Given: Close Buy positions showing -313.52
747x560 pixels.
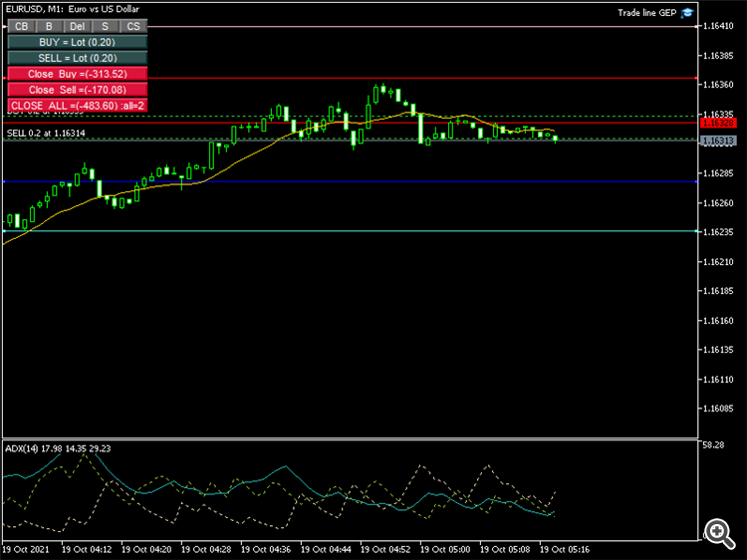Looking at the screenshot, I should (77, 74).
